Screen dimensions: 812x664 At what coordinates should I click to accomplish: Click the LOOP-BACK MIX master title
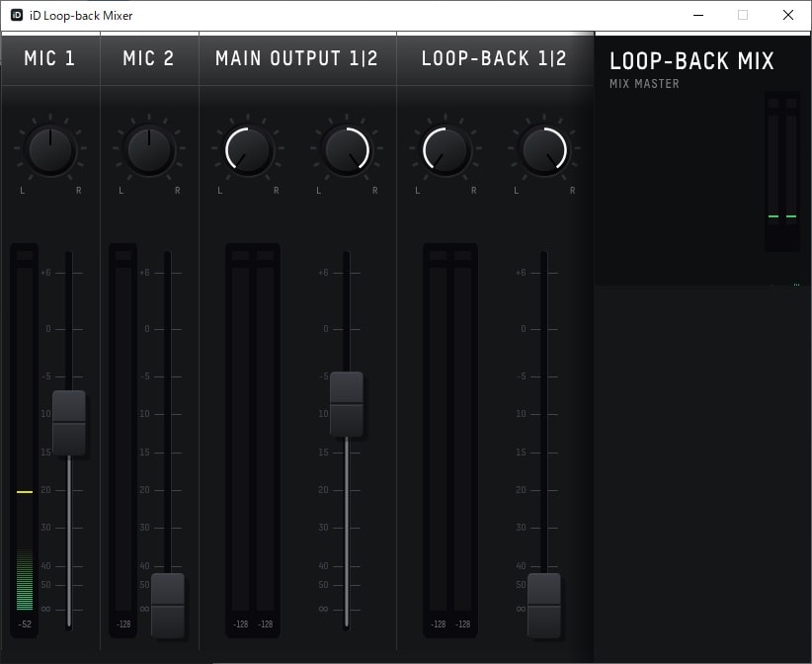coord(691,61)
